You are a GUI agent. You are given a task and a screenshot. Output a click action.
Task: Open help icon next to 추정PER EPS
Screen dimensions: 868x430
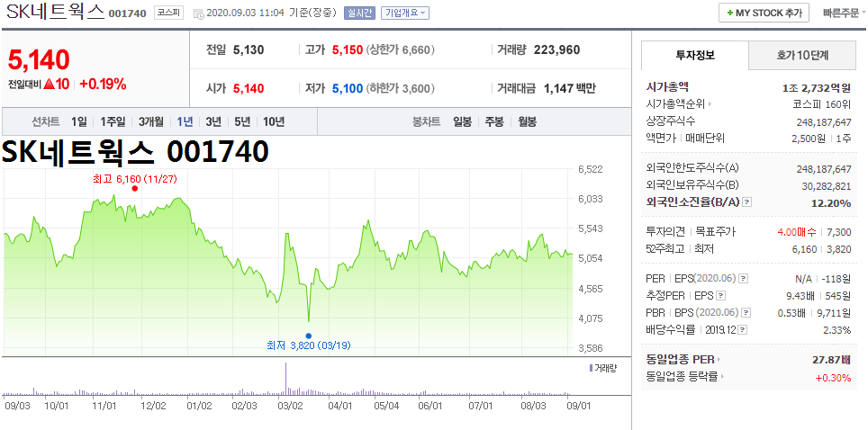tap(720, 296)
